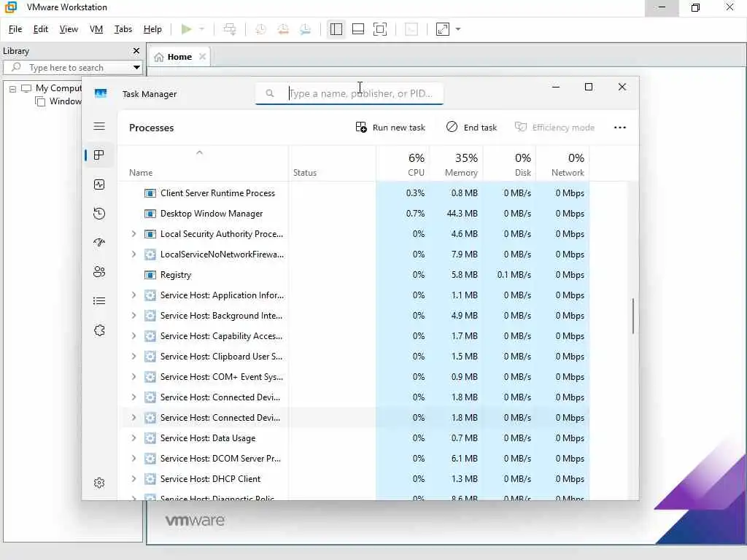Open the VM menu
The width and height of the screenshot is (747, 560).
click(96, 29)
